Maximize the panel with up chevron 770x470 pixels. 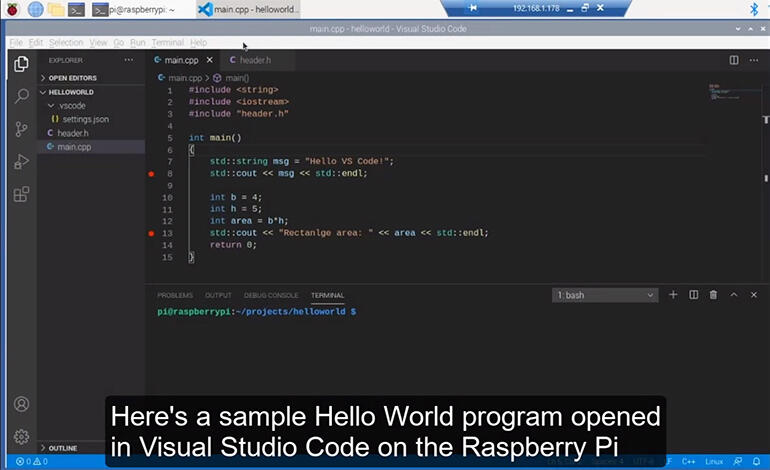[x=734, y=295]
